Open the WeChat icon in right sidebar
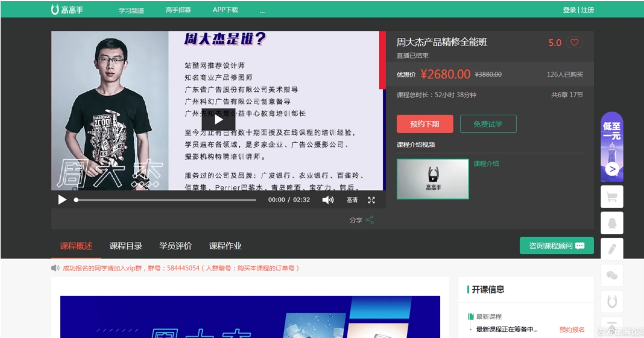644x338 pixels. pos(612,275)
